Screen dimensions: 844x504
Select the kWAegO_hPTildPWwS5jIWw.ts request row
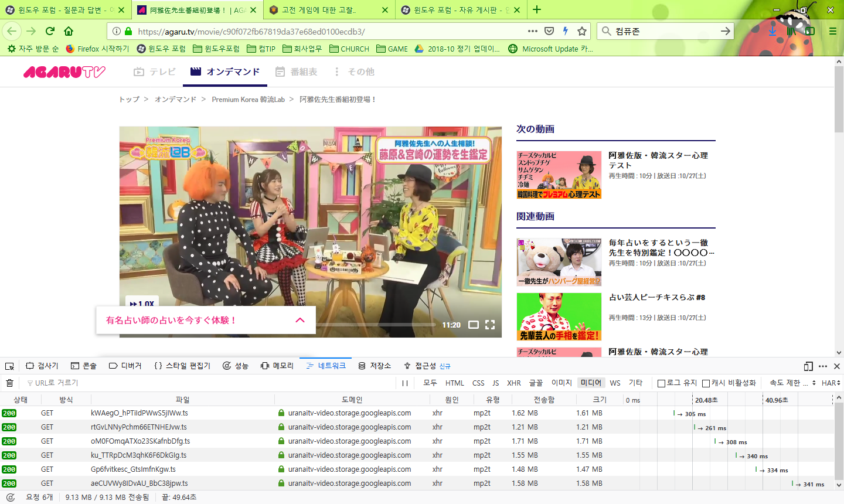[x=417, y=413]
